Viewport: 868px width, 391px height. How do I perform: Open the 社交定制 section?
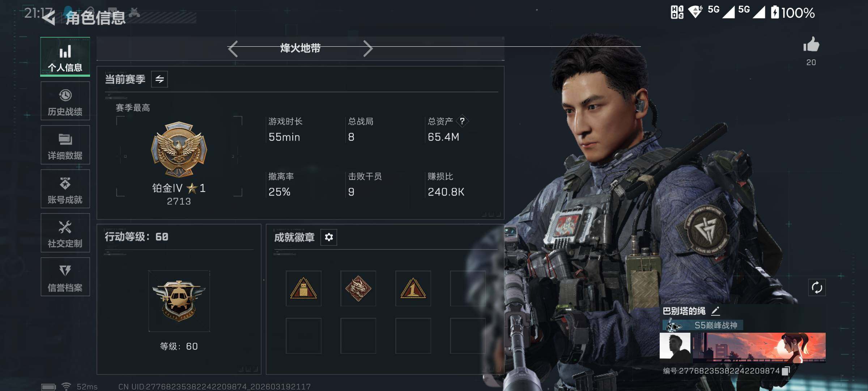click(x=65, y=233)
